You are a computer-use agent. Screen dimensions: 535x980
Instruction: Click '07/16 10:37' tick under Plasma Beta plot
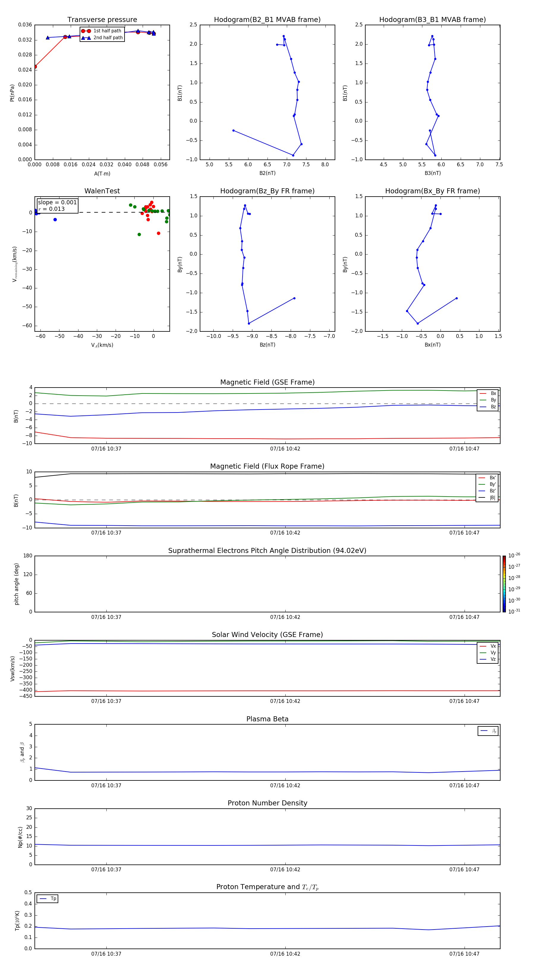[106, 785]
